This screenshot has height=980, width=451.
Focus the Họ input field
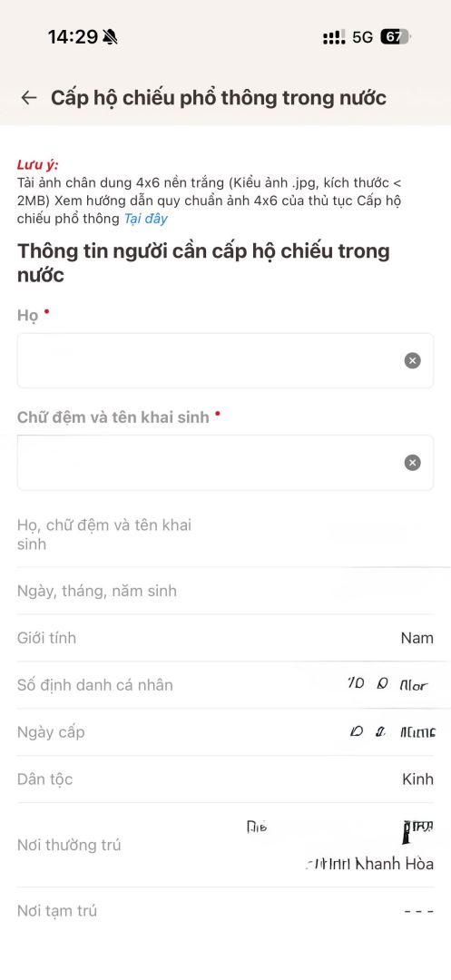(x=225, y=360)
